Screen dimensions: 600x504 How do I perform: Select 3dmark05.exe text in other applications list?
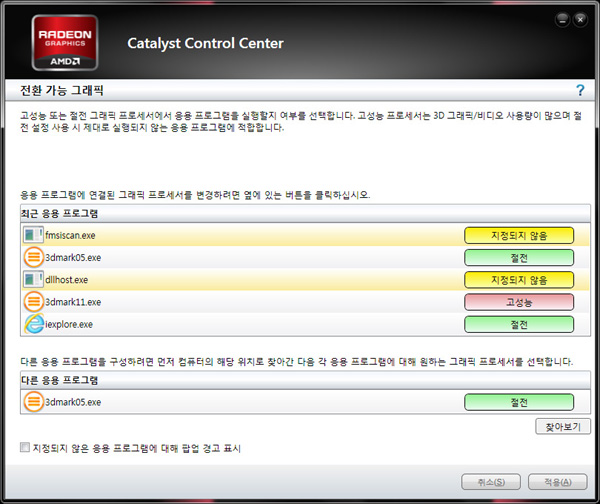click(73, 402)
